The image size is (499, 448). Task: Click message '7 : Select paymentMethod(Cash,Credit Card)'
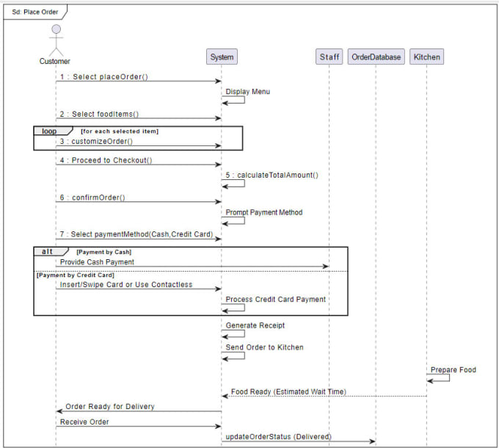coord(136,234)
